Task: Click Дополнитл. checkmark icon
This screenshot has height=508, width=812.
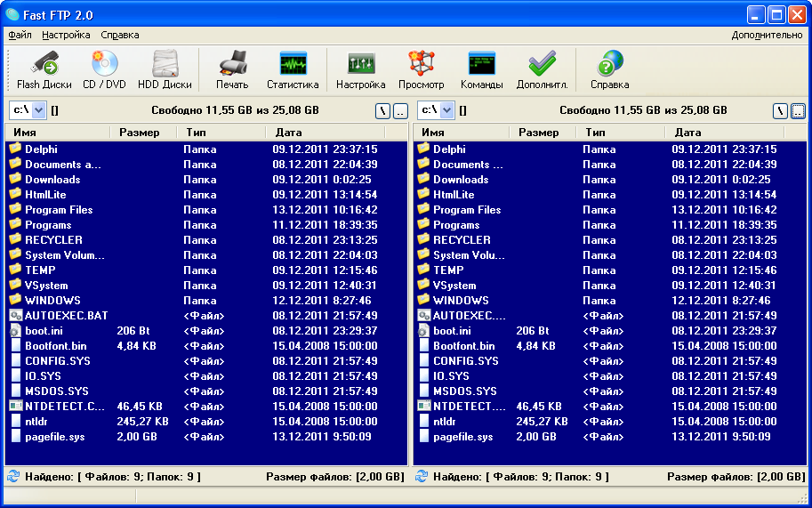Action: [542, 64]
